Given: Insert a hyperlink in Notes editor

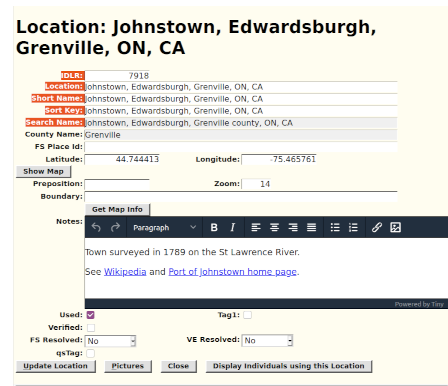Looking at the screenshot, I should pos(377,228).
